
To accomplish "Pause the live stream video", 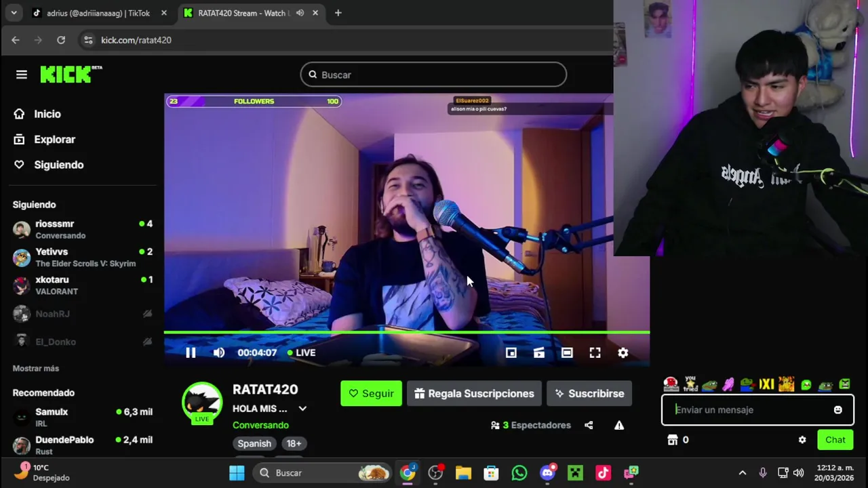I will click(x=191, y=352).
